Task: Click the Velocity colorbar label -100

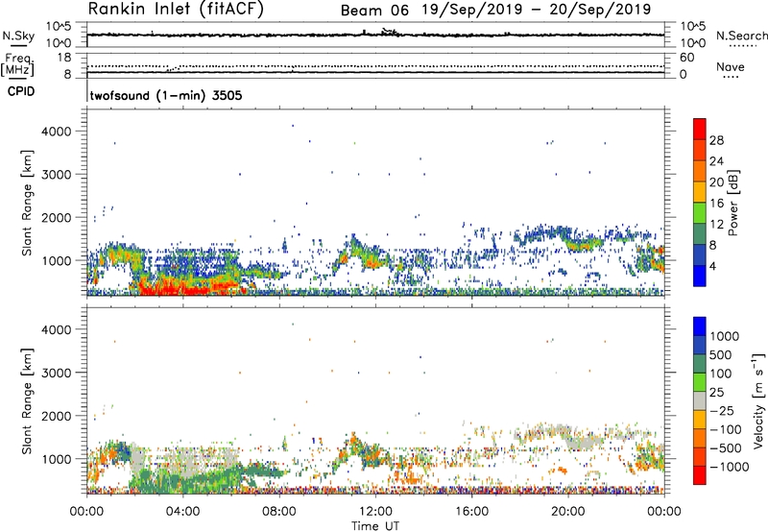Action: [x=726, y=429]
